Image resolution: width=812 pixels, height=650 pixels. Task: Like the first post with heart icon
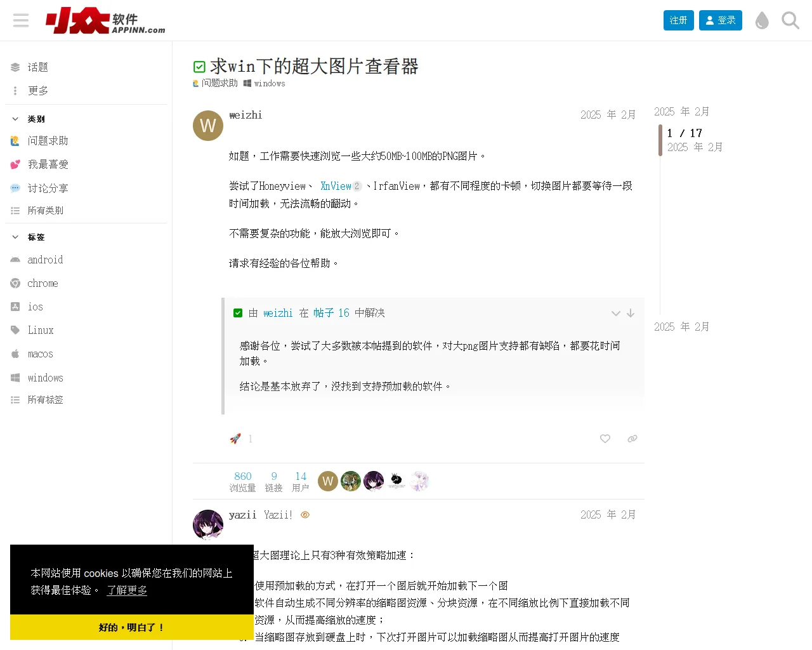(x=605, y=439)
